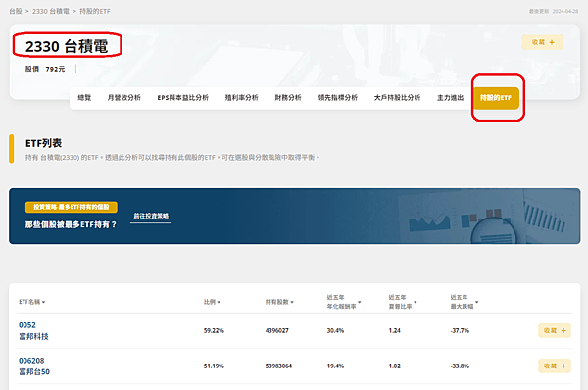This screenshot has width=588, height=390.
Task: Sort table by ETF名稱 column
Action: coord(32,302)
